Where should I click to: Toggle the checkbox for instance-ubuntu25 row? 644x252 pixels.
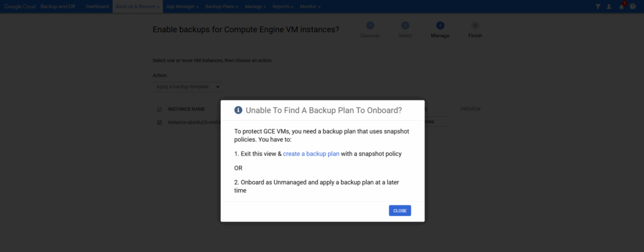click(160, 123)
